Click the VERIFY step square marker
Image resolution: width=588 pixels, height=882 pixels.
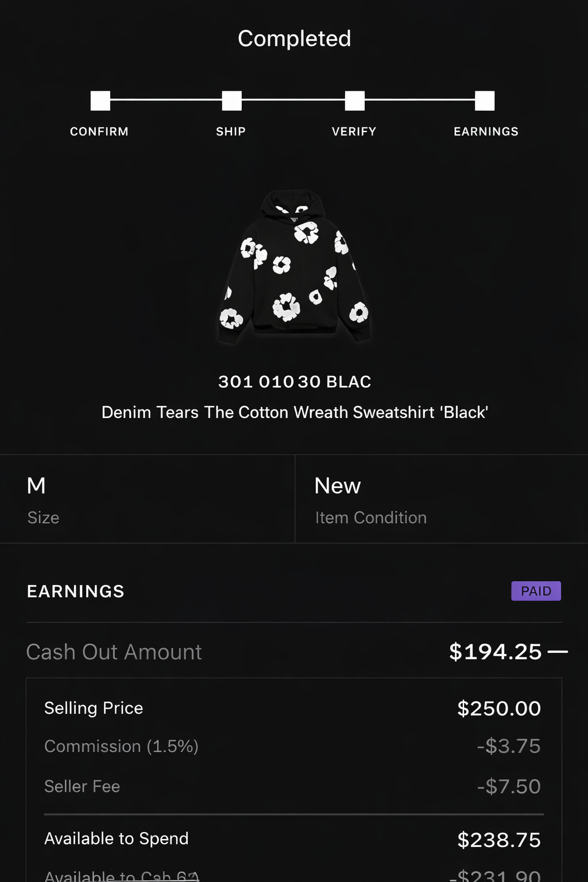355,100
